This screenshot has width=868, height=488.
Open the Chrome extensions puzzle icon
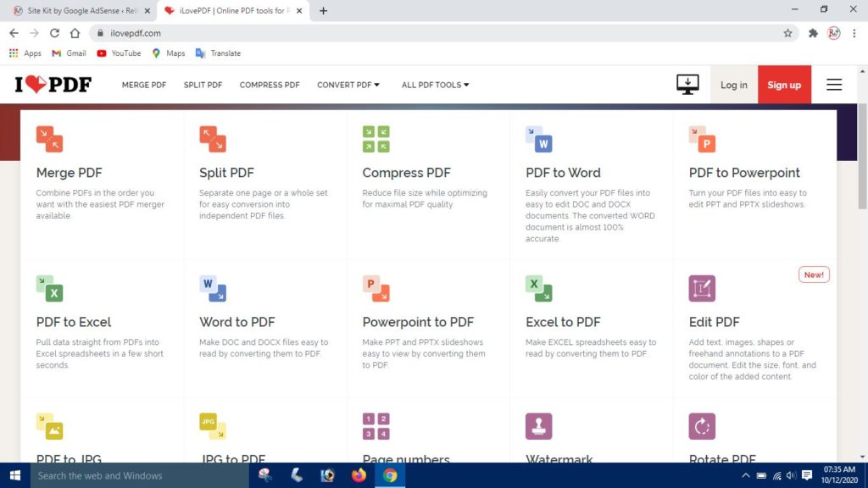[x=813, y=33]
